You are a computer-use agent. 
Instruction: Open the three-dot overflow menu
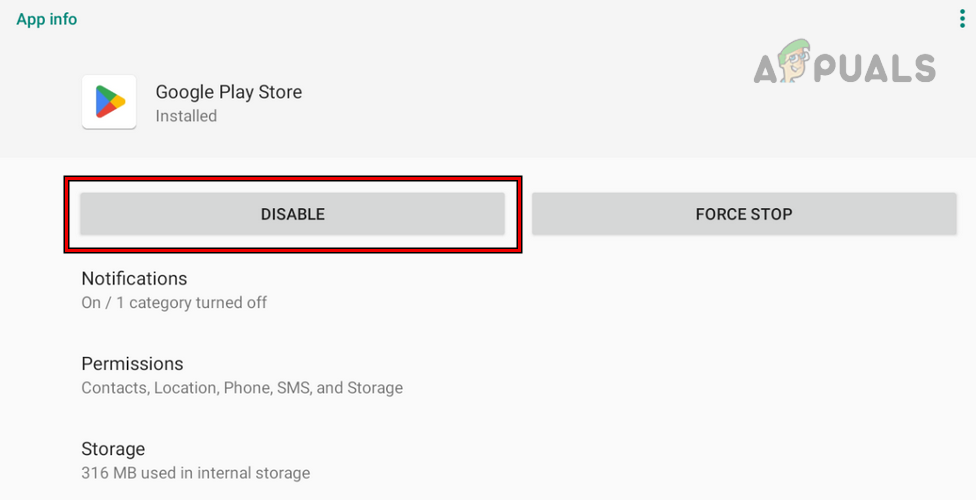(x=962, y=19)
